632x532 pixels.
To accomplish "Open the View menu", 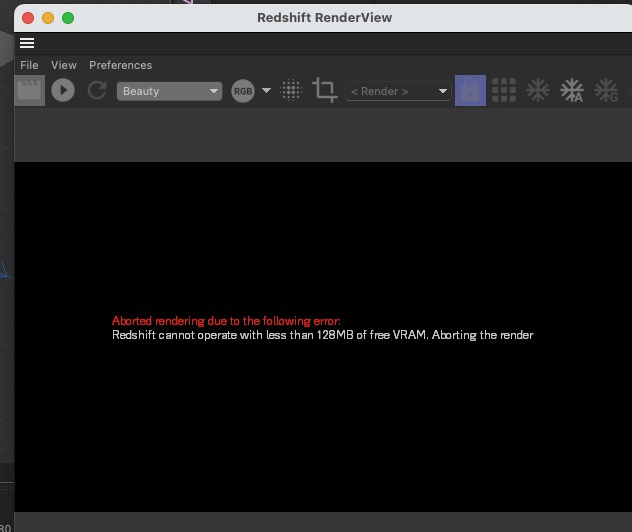I will coord(64,65).
